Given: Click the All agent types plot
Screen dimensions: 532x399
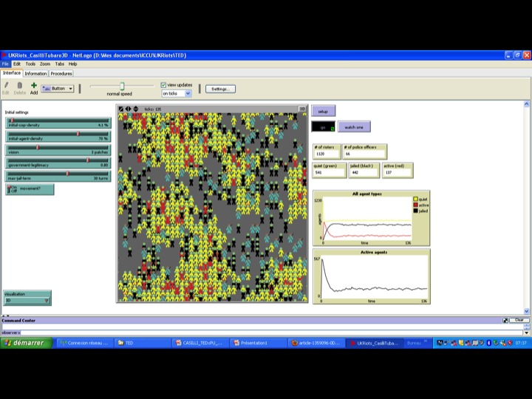Looking at the screenshot, I should click(371, 218).
